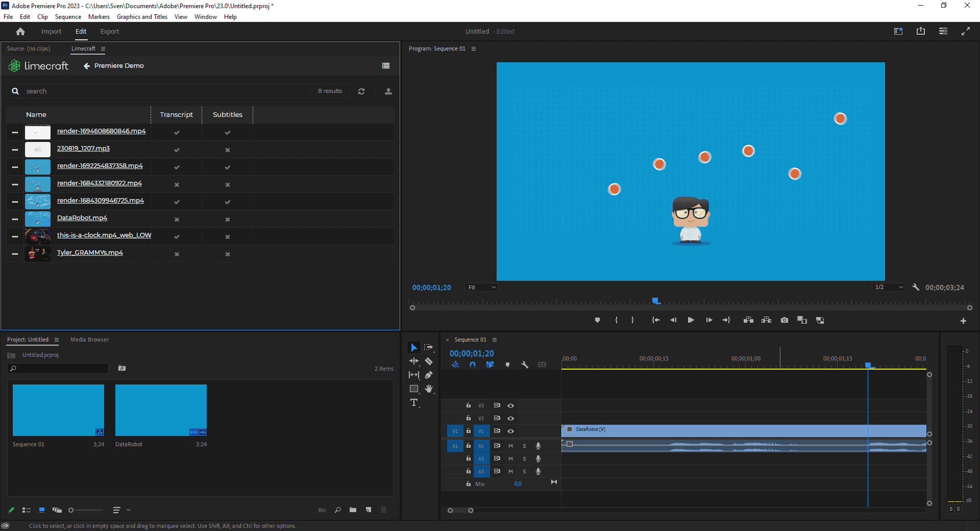
Task: Open timeline display settings wrench
Action: (x=525, y=365)
